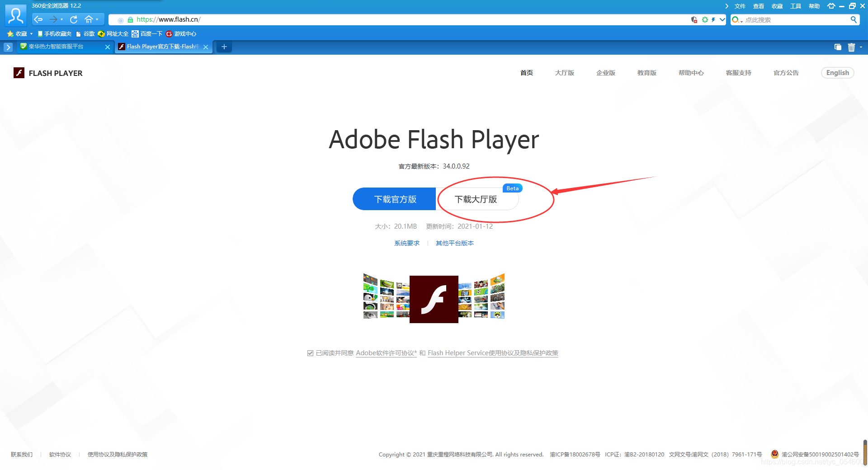Open the 百度一下 bookmark
Viewport: 868px width, 470px height.
click(147, 34)
